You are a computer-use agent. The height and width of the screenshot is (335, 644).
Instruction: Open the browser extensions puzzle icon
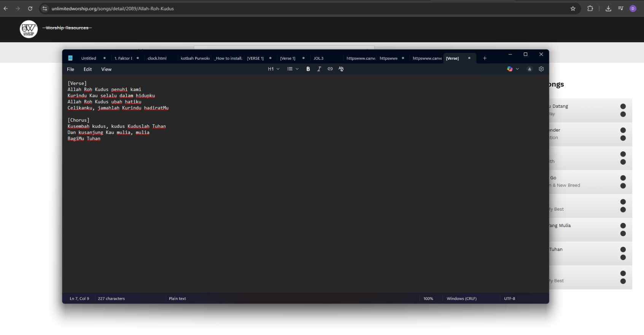point(590,9)
